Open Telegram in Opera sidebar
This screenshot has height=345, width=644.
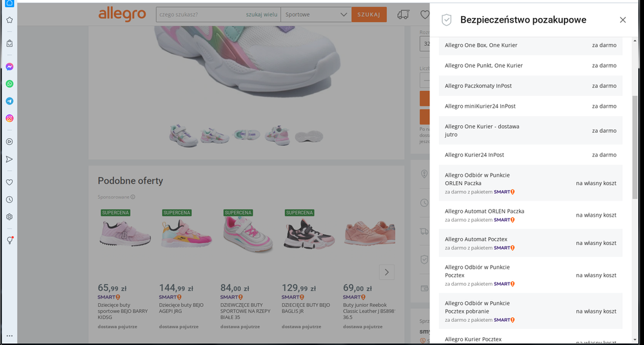click(x=10, y=101)
